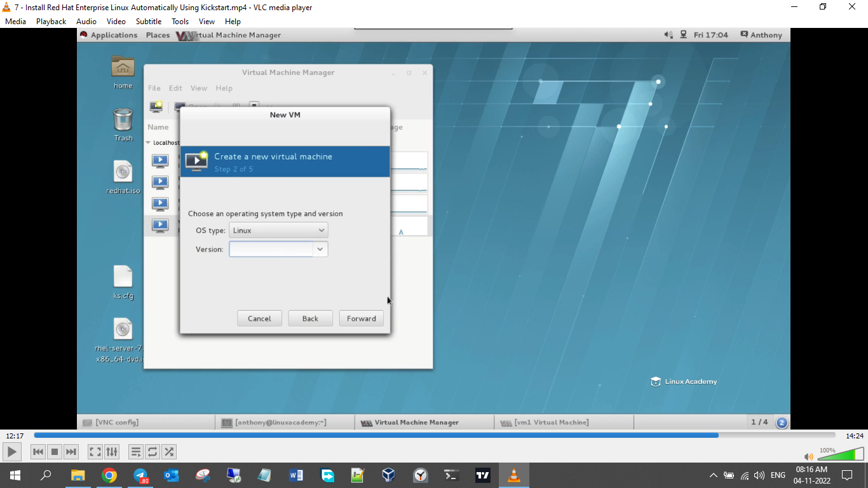Stop VLC playback
The image size is (868, 488).
[55, 452]
